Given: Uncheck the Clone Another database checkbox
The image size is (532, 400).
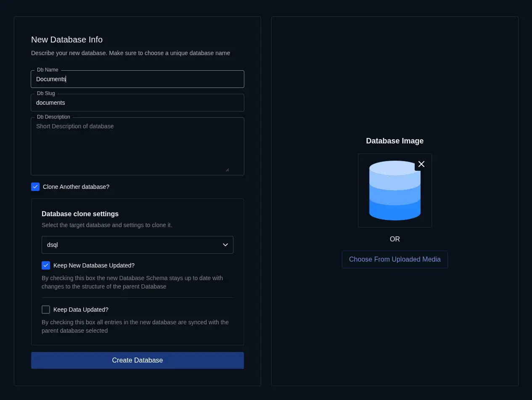Looking at the screenshot, I should point(35,187).
